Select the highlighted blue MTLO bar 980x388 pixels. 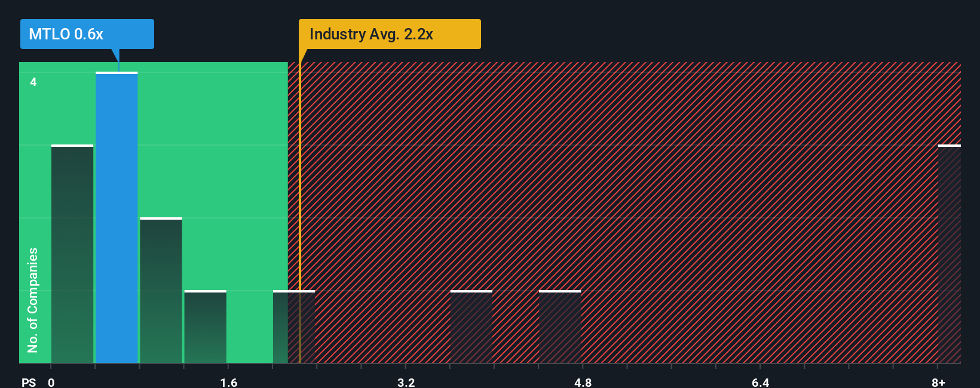[117, 218]
